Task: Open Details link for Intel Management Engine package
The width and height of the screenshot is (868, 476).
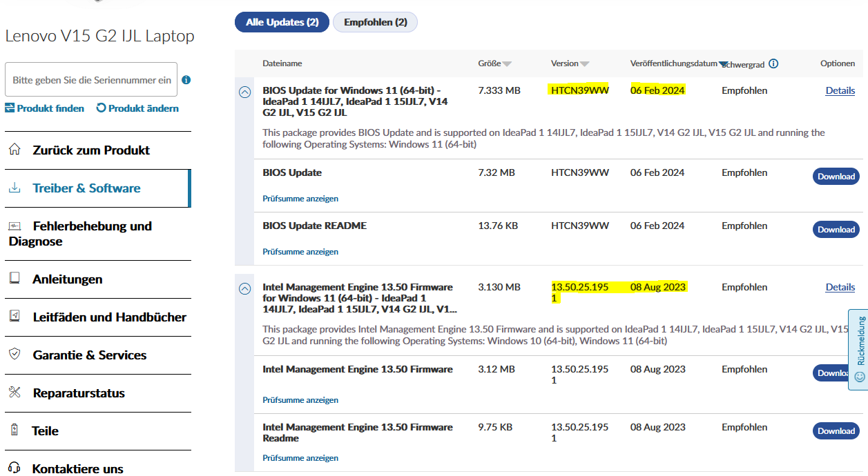Action: (840, 287)
